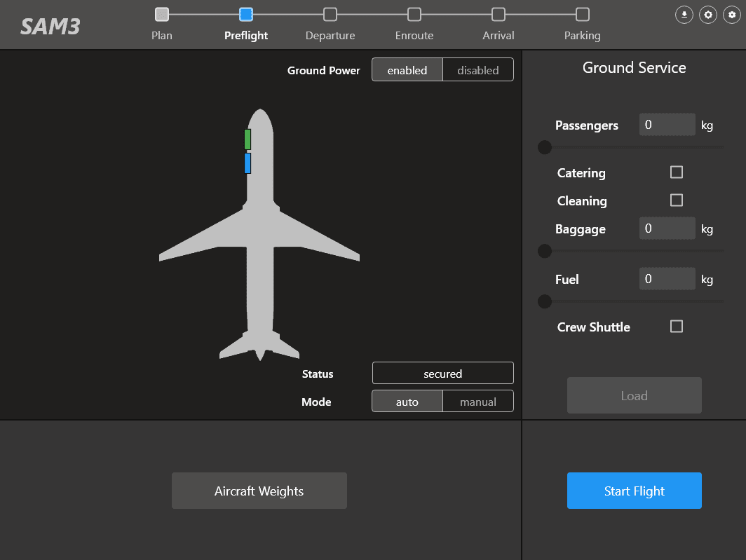Enable the Crew Shuttle checkbox
Viewport: 746px width, 560px height.
pyautogui.click(x=676, y=326)
